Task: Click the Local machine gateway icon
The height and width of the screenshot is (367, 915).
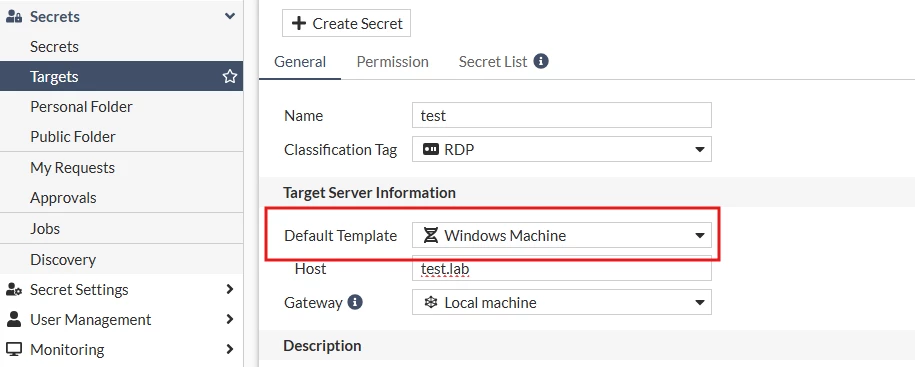Action: [431, 302]
